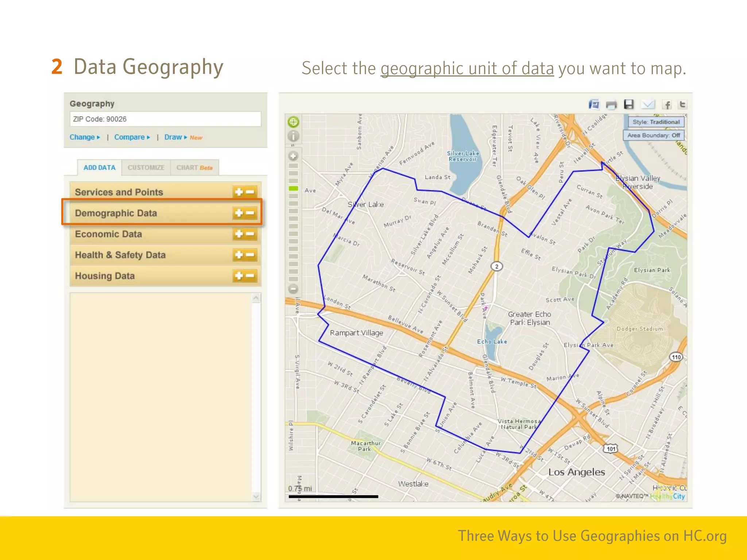
Task: Share map on Facebook
Action: 667,105
